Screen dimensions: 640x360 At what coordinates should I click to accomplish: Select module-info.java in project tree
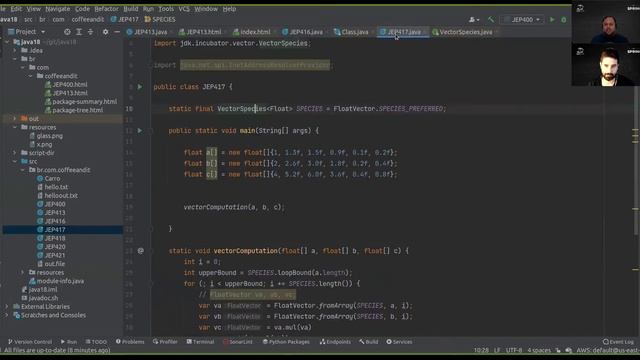click(57, 281)
